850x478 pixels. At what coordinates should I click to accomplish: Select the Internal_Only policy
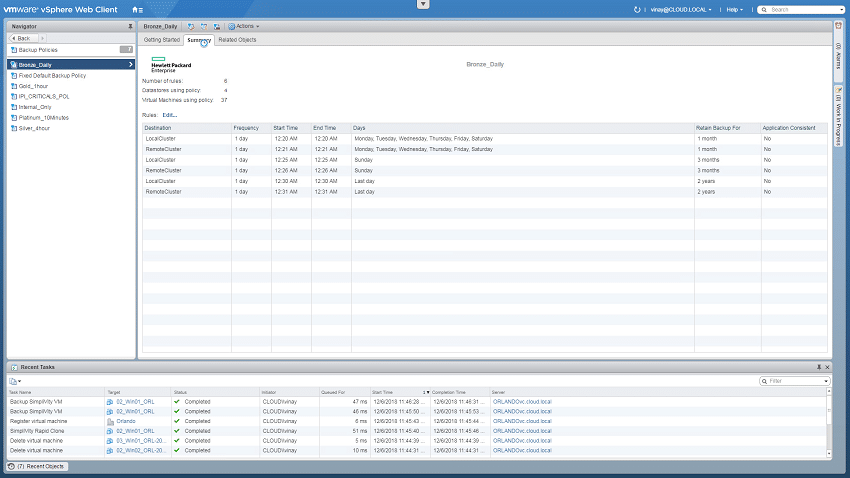[35, 107]
